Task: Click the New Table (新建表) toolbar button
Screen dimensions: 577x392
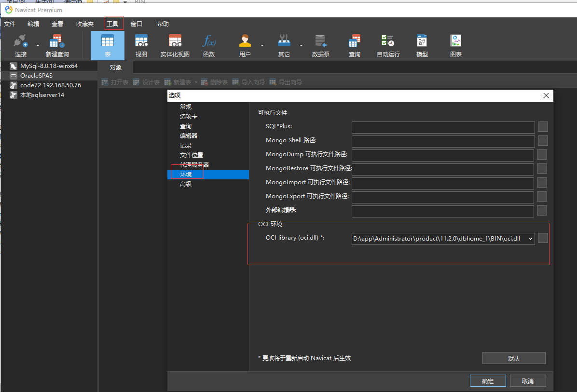Action: (x=178, y=82)
